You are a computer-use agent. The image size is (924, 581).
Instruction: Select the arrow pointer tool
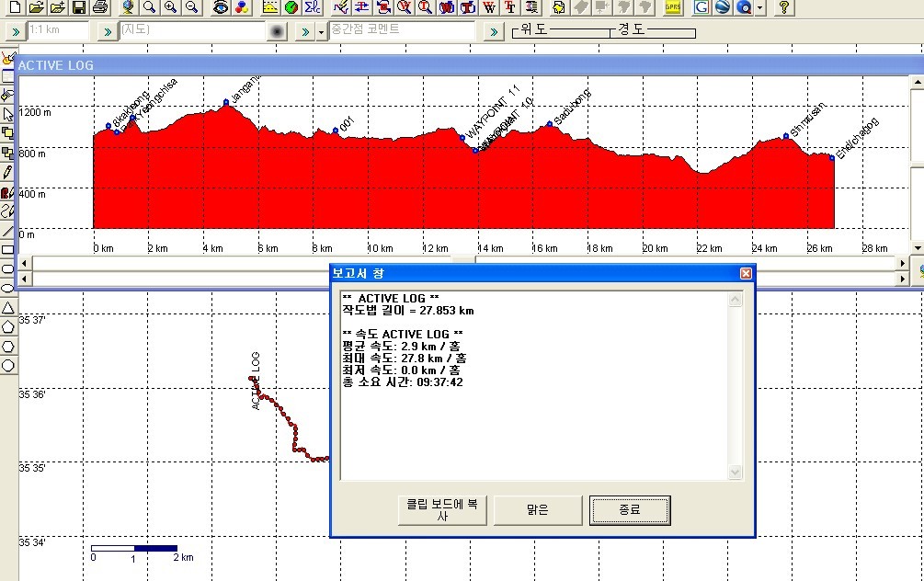(7, 114)
